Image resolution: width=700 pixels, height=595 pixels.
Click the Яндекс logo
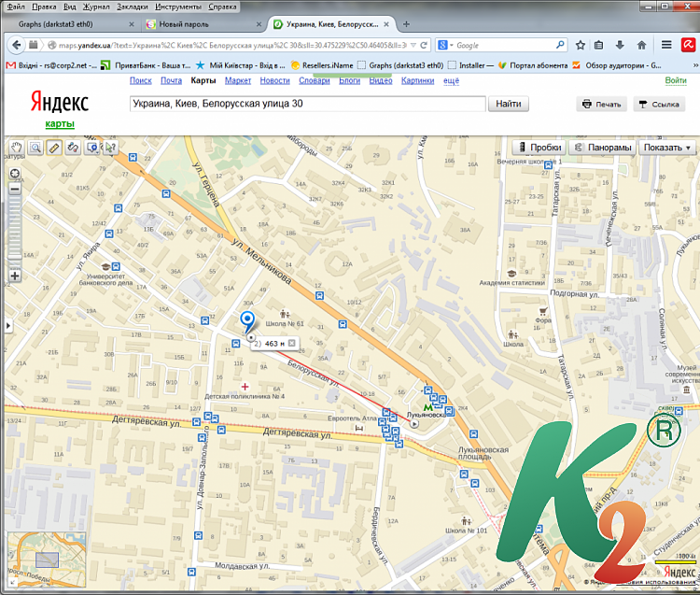[x=60, y=102]
